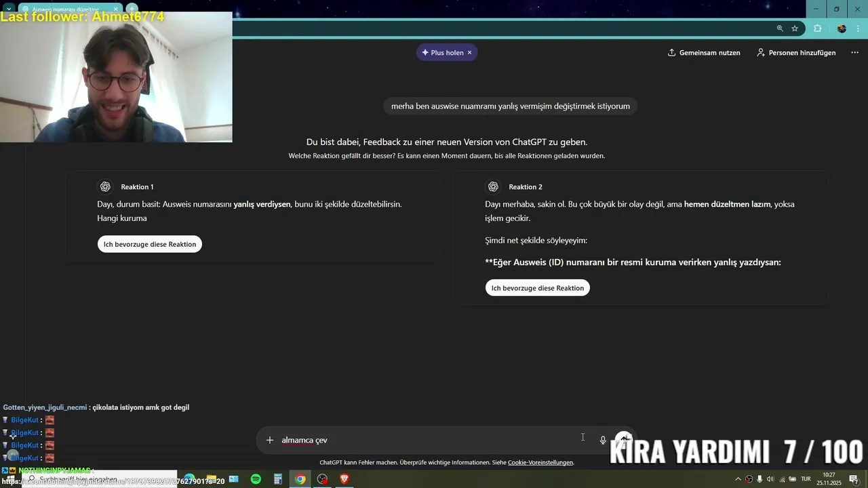Click the Reaktion 1 heading
The image size is (868, 488).
pos(137,187)
